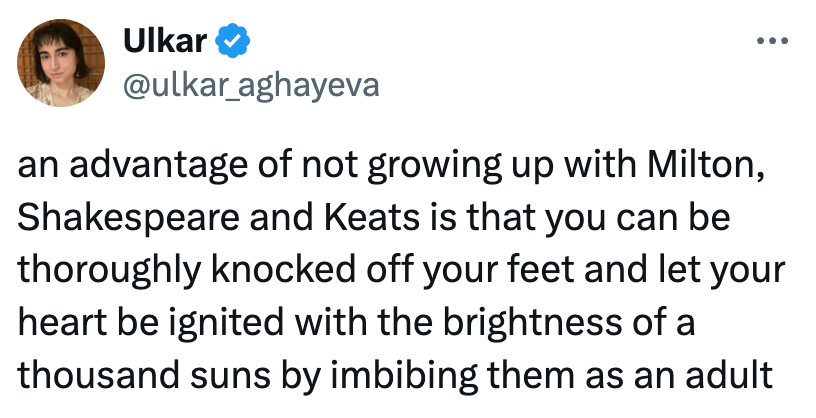
Task: Open the @ulkar_aghayeva handle link
Action: click(x=250, y=86)
